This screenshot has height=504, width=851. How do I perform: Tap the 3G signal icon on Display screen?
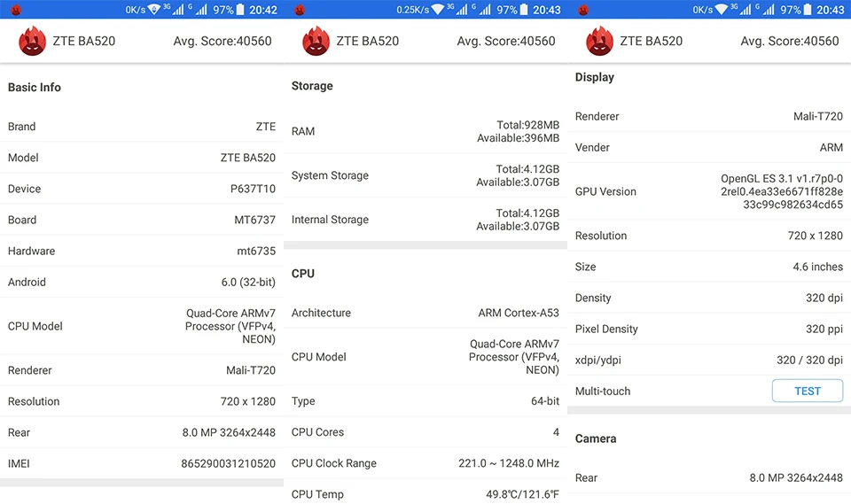click(x=741, y=9)
